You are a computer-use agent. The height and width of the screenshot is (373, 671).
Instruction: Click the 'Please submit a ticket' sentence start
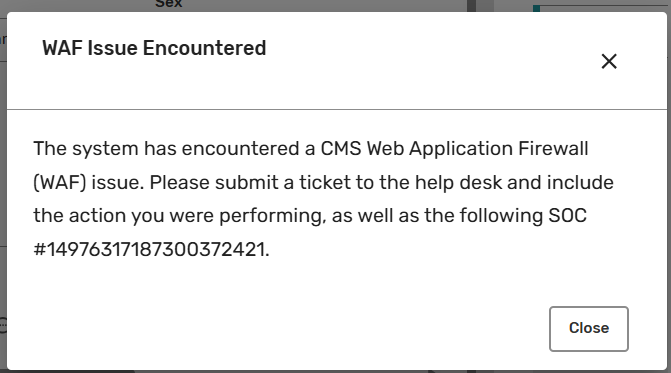pyautogui.click(x=250, y=183)
